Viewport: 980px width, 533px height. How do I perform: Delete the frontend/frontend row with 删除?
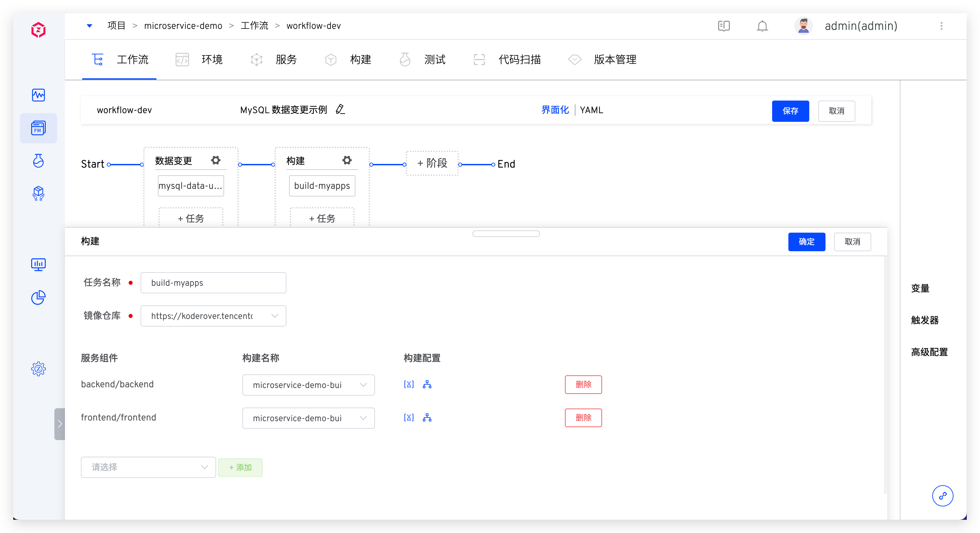tap(583, 418)
